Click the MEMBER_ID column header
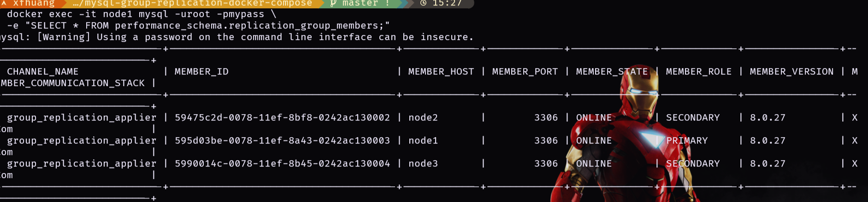 pos(201,72)
